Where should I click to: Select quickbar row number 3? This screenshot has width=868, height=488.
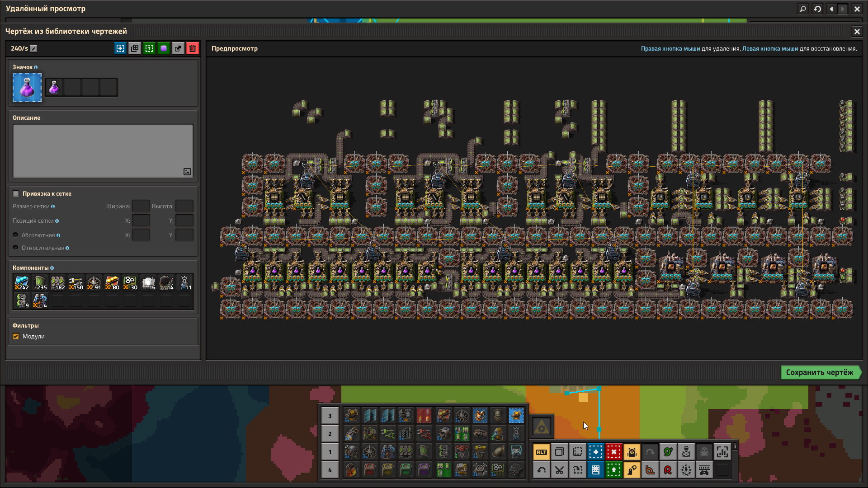(x=330, y=416)
